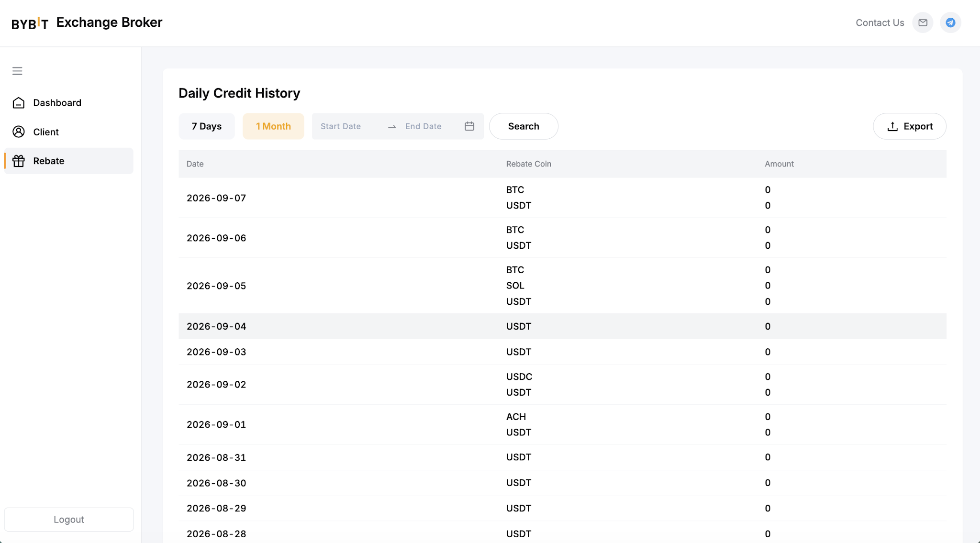
Task: Click the Client person icon
Action: 19,132
